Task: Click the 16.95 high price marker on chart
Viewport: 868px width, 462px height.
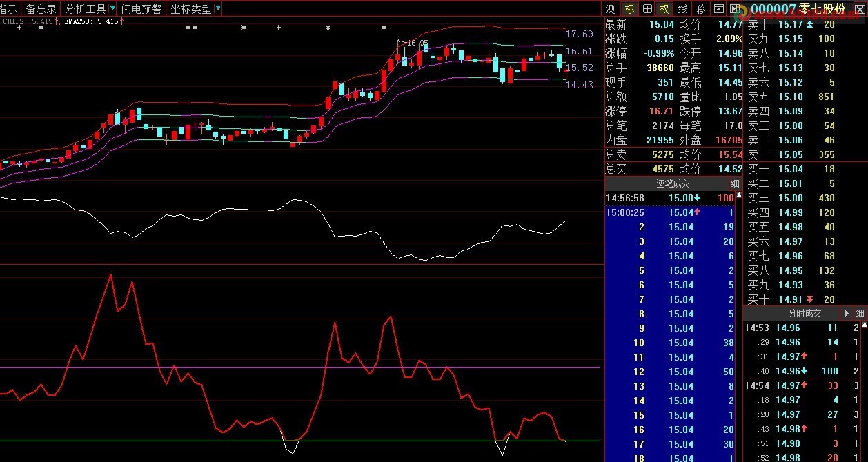Action: pos(417,43)
